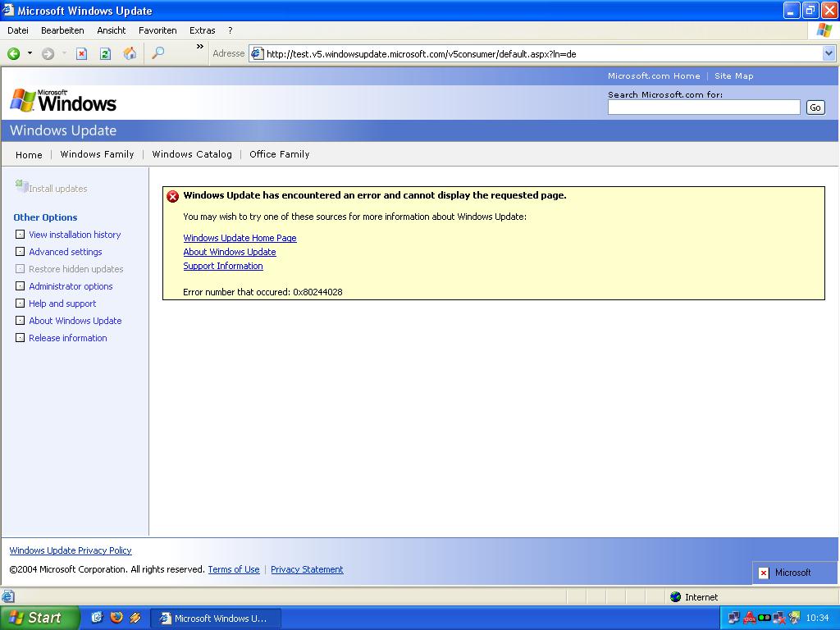This screenshot has height=630, width=840.
Task: Open View installation history link
Action: pos(75,235)
